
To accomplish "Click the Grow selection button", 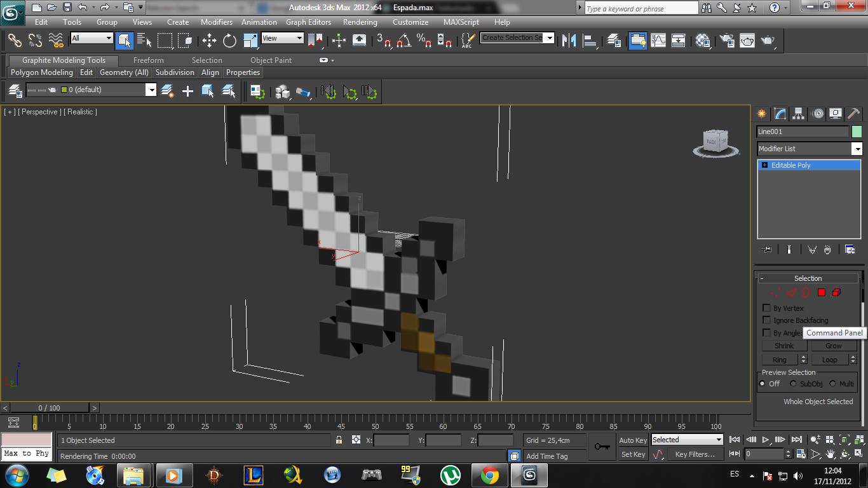I will [x=834, y=346].
